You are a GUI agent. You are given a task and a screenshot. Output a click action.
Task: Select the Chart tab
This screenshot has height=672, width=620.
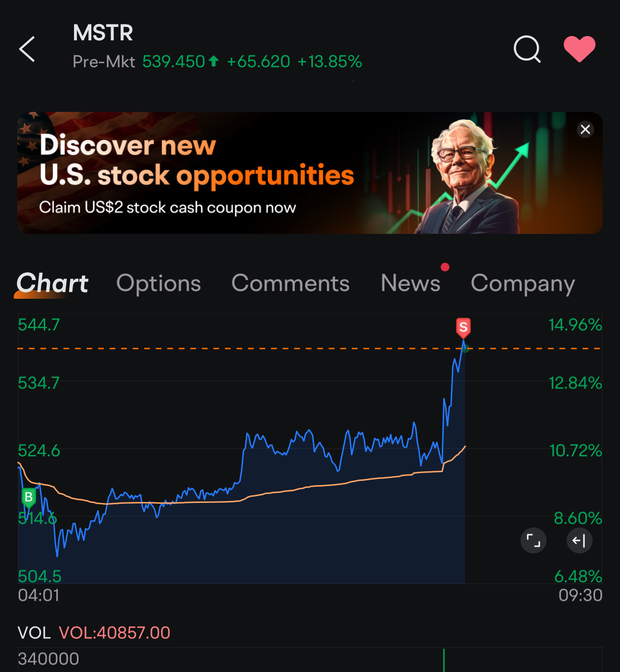point(52,283)
